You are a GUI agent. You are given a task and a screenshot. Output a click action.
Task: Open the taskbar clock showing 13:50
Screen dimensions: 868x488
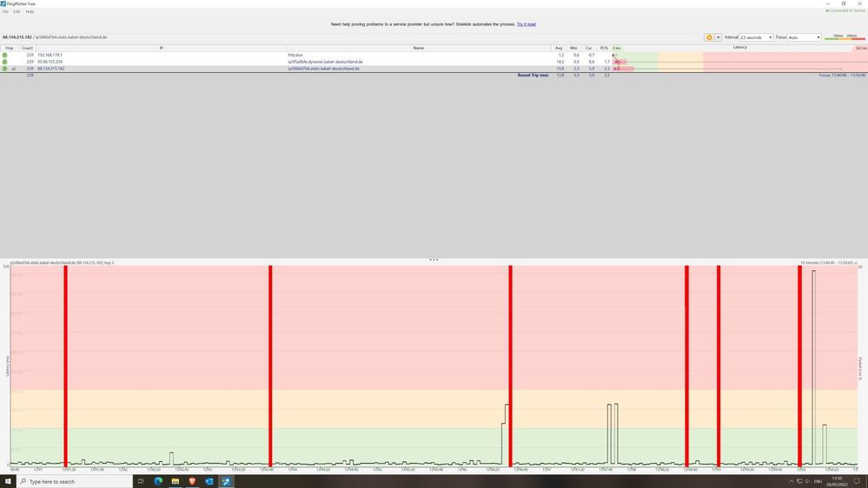pyautogui.click(x=837, y=481)
